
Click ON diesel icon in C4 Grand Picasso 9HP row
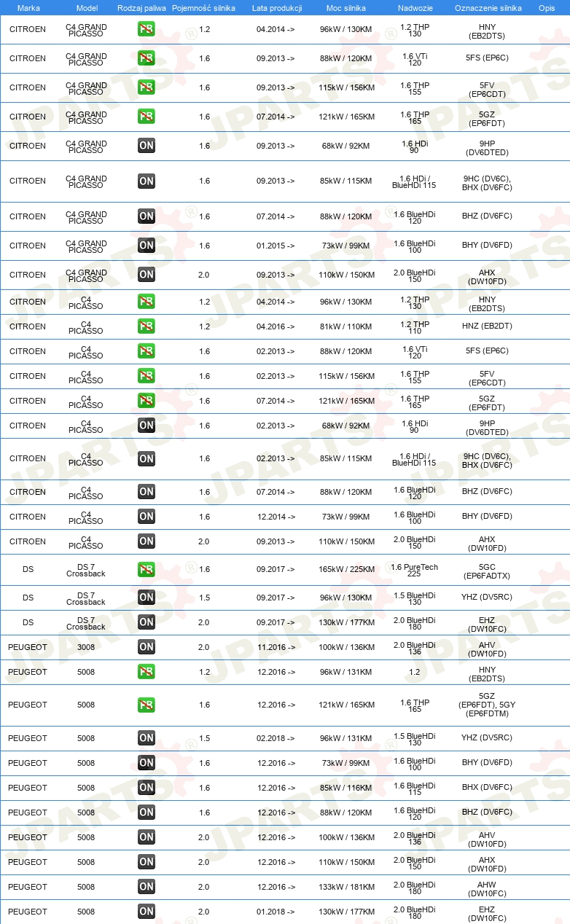tap(147, 146)
